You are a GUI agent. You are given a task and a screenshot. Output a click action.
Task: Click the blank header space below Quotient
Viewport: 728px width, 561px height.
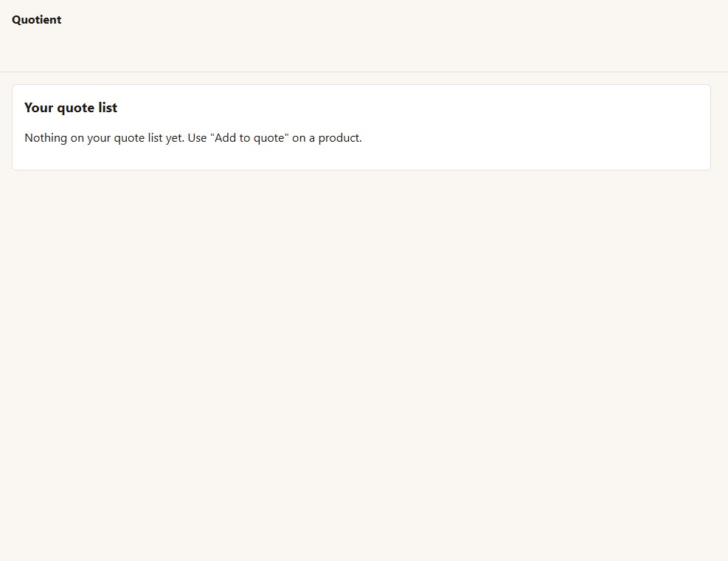[x=36, y=49]
